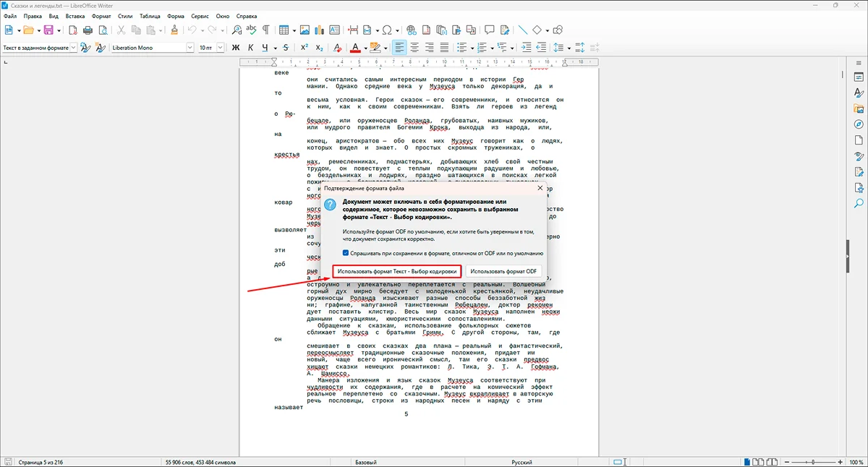Click the diamond Basic Shapes icon

(x=537, y=30)
